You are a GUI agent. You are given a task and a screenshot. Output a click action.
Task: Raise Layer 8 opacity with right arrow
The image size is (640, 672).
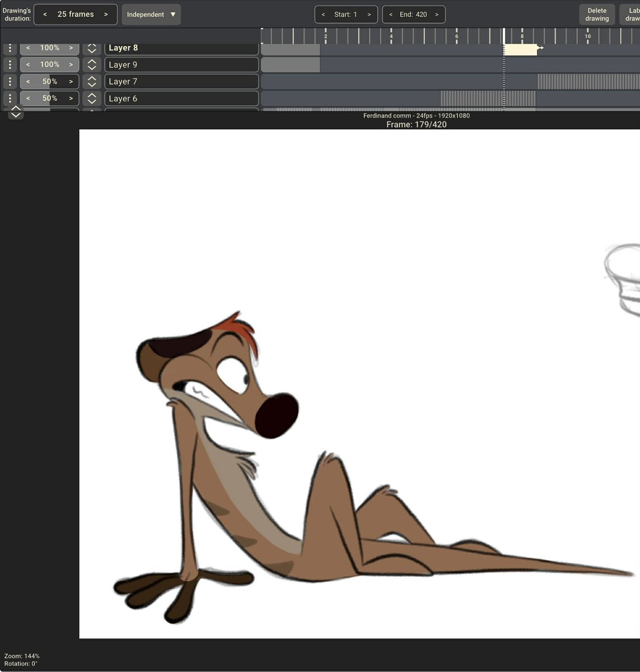71,48
